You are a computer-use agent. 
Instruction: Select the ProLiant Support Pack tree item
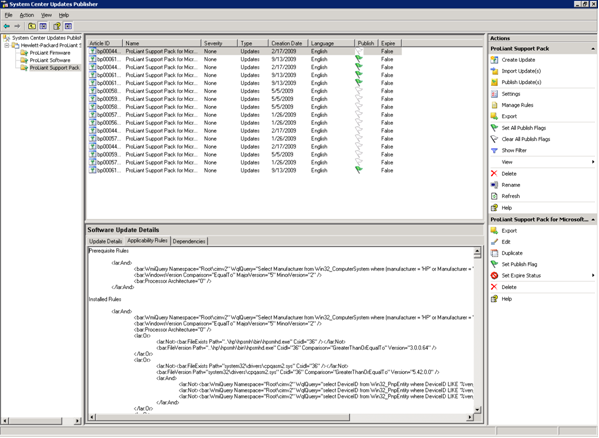tap(55, 68)
